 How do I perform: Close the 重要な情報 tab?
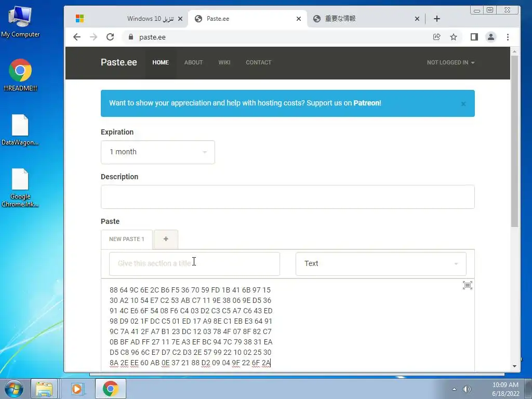pos(417,19)
